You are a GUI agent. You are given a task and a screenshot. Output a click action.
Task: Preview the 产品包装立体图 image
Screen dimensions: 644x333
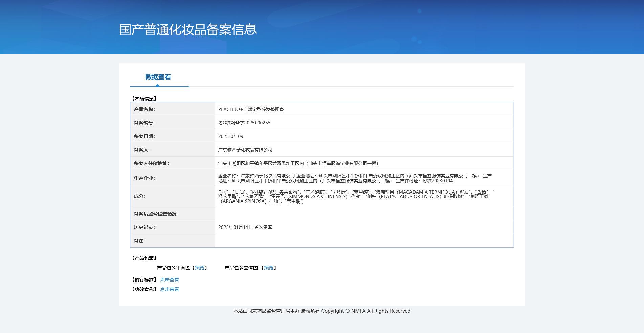click(x=269, y=268)
